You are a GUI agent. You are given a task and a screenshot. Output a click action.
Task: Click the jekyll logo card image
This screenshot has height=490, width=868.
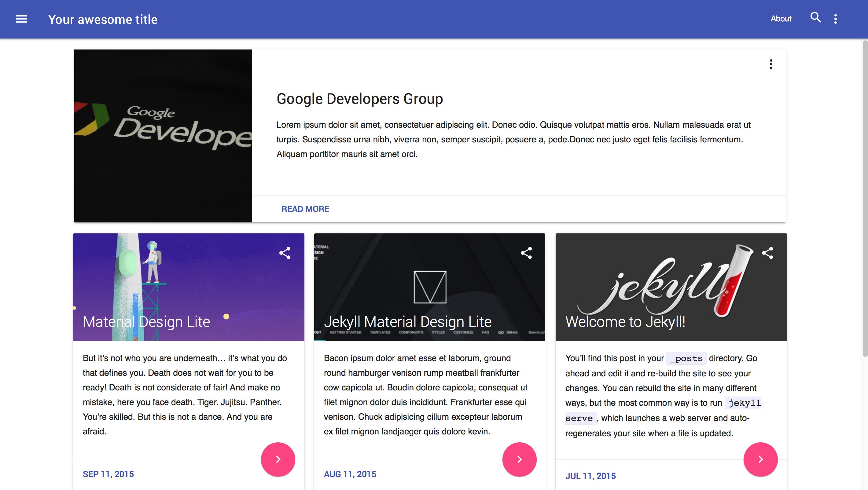671,287
